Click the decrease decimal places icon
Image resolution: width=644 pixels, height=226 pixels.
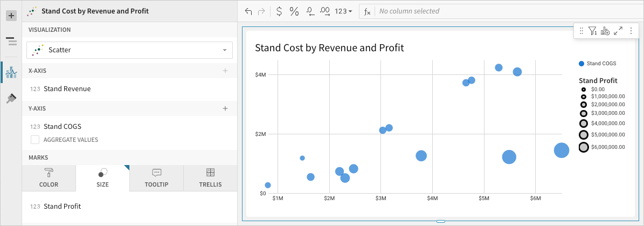pos(310,11)
